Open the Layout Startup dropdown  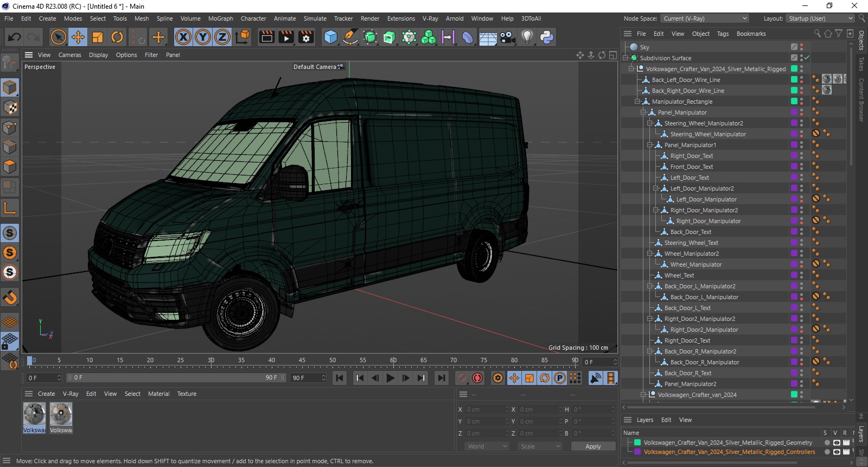click(820, 18)
